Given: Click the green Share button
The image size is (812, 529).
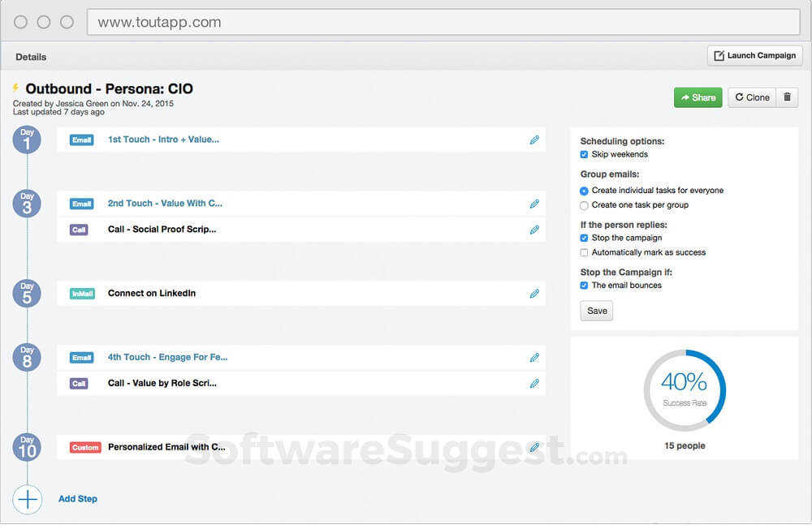Looking at the screenshot, I should [x=698, y=97].
